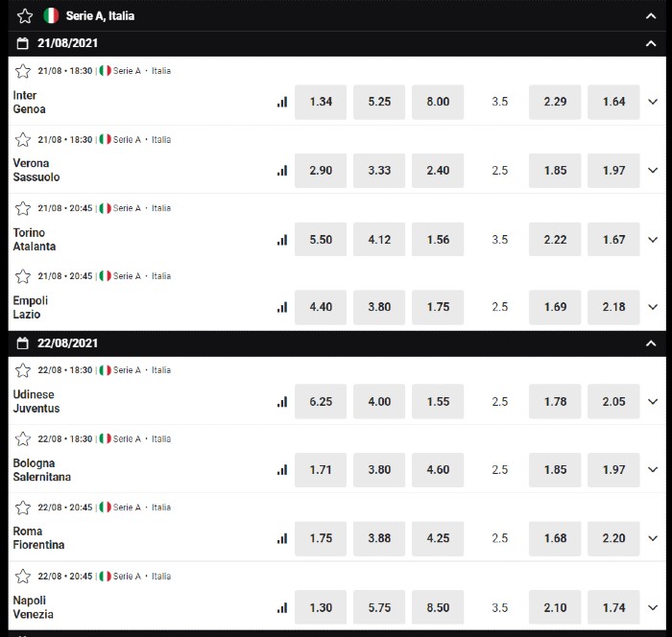The image size is (672, 637).
Task: Click calendar icon next to 22/08/2021
Action: [x=23, y=343]
